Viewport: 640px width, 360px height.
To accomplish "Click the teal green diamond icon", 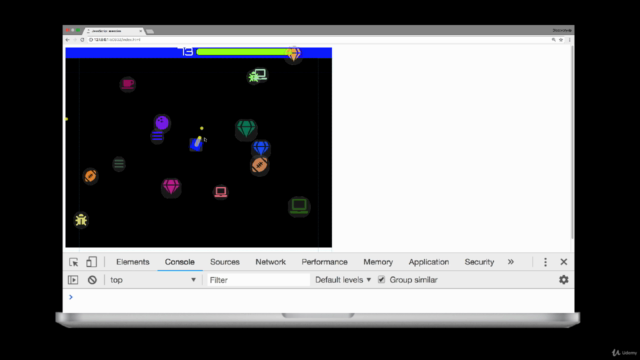I will (246, 129).
